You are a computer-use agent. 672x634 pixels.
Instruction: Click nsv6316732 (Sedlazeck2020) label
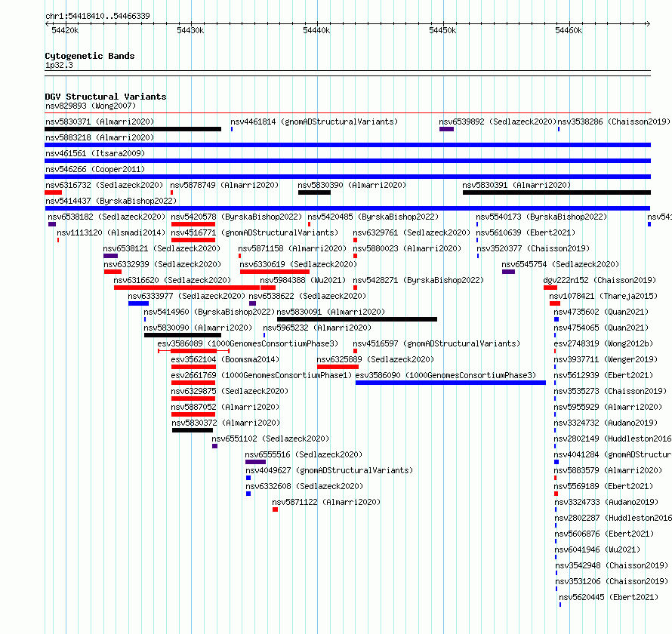coord(104,185)
